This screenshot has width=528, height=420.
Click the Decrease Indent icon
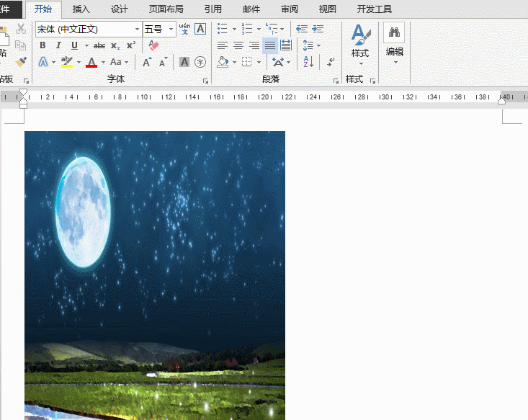(302, 29)
